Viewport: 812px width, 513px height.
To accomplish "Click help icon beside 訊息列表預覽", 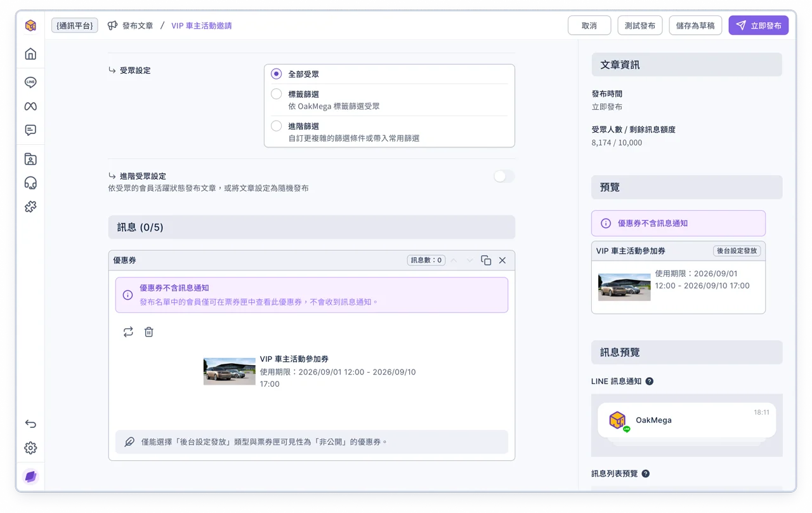I will coord(645,474).
